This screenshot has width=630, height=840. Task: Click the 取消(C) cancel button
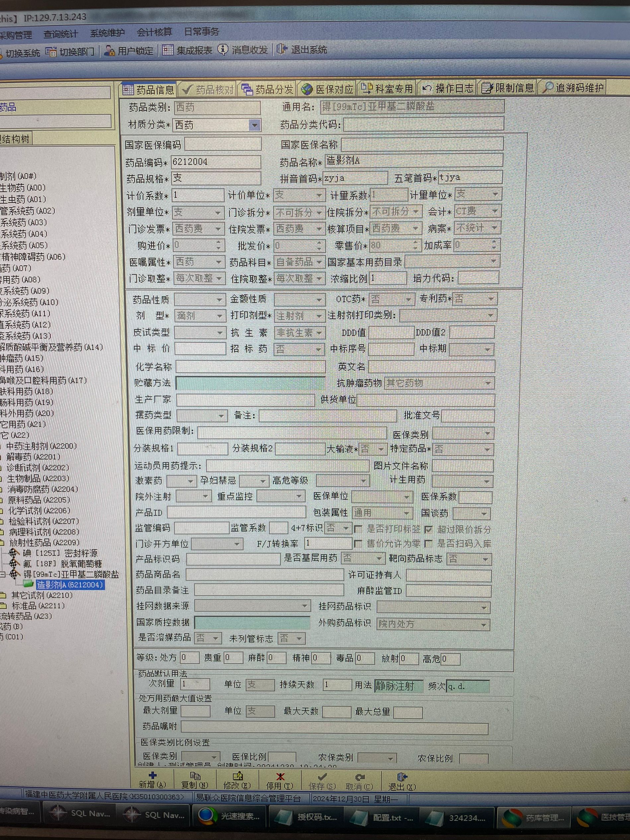tap(359, 782)
